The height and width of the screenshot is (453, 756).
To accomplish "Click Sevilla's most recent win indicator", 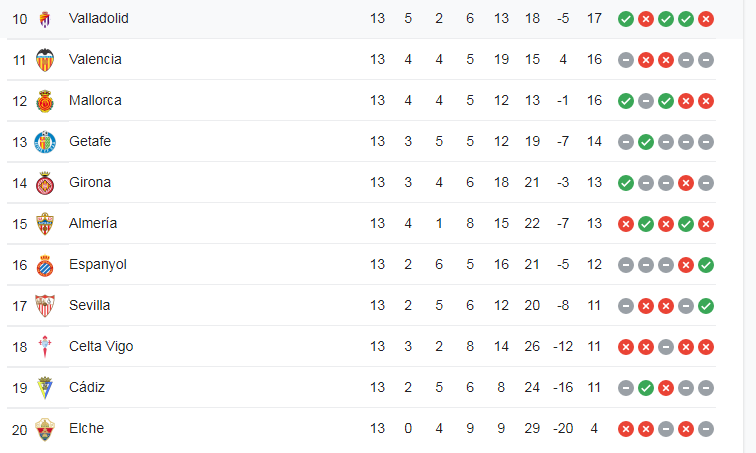I will click(x=706, y=306).
